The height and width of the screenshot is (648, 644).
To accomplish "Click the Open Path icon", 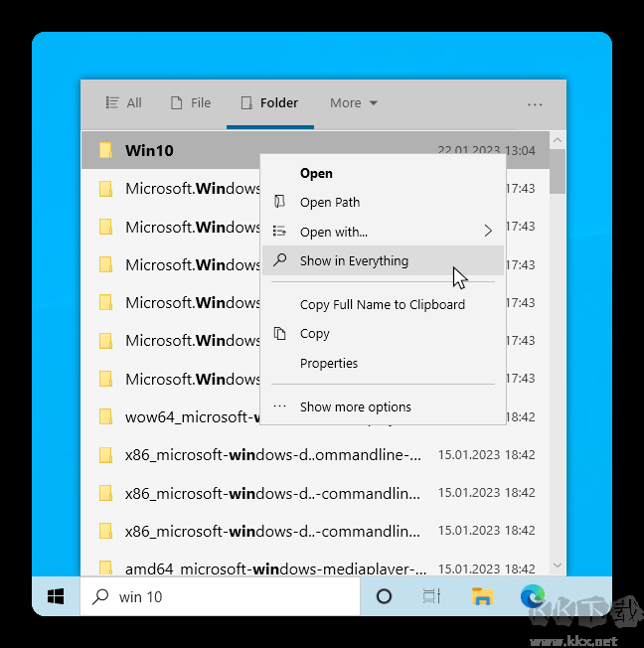I will pos(280,202).
